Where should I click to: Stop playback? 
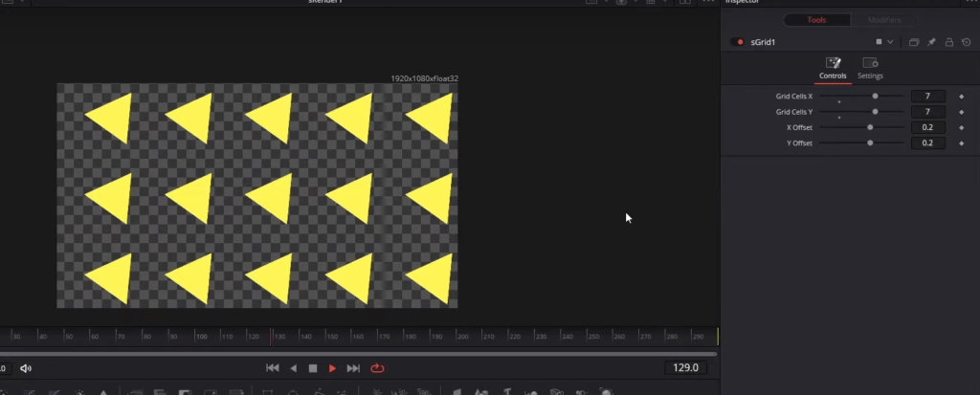click(313, 368)
